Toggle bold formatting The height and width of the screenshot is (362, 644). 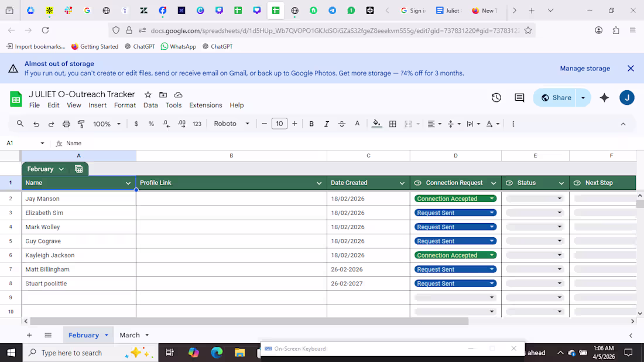(x=311, y=124)
